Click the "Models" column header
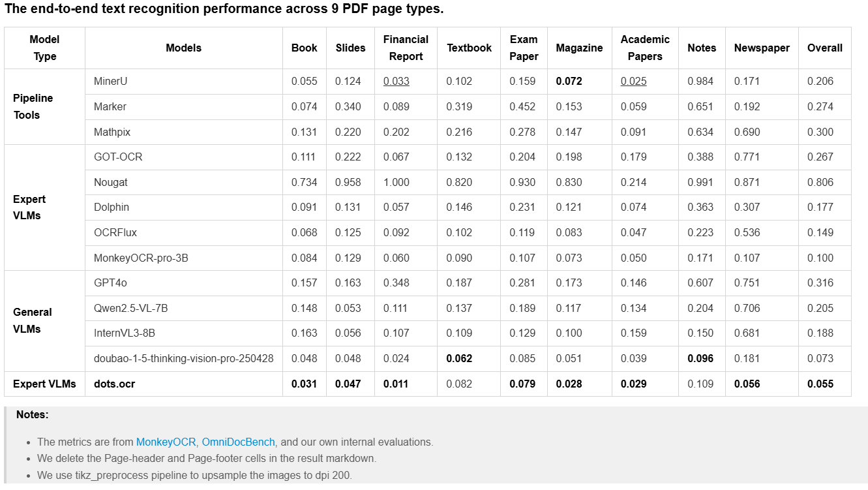Viewport: 868px width, 490px height. 183,48
